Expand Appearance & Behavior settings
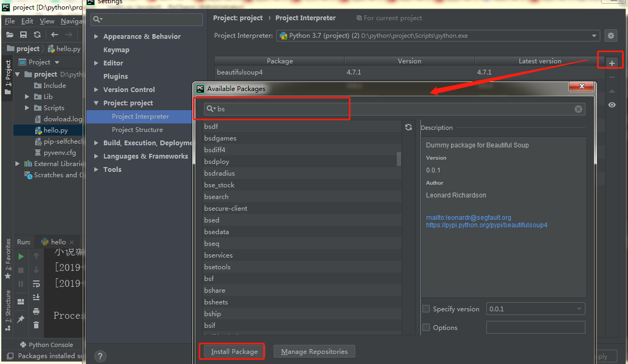This screenshot has width=628, height=364. (x=96, y=36)
